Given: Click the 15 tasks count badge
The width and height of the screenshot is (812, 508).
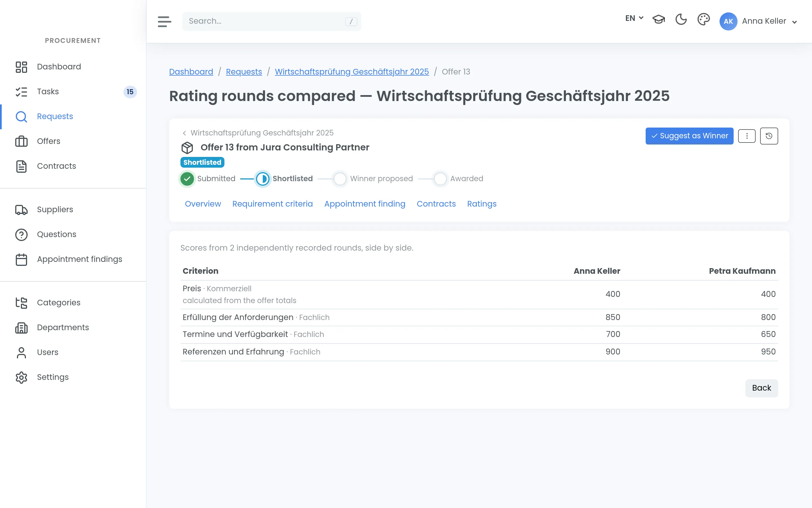Looking at the screenshot, I should pos(130,92).
